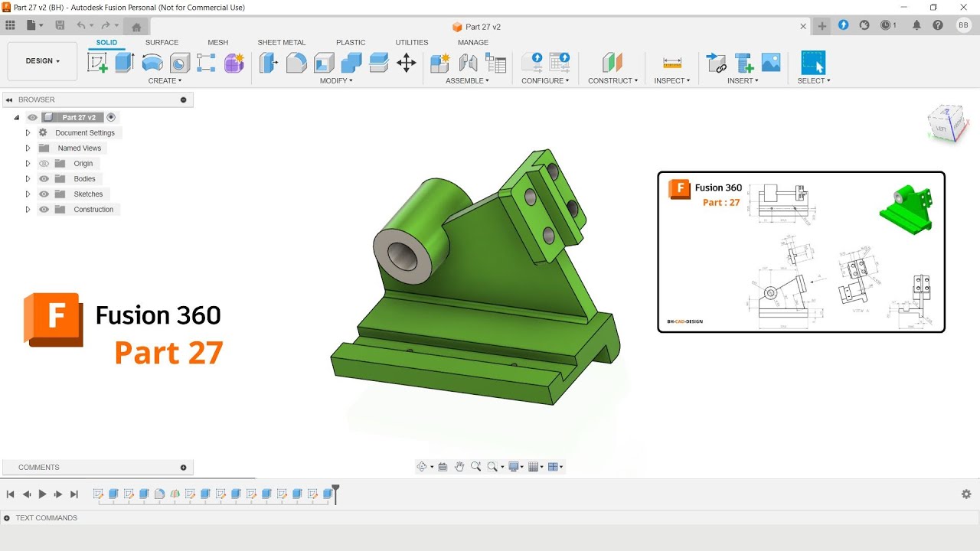Click the Redo arrow
This screenshot has width=980, height=551.
tap(106, 25)
